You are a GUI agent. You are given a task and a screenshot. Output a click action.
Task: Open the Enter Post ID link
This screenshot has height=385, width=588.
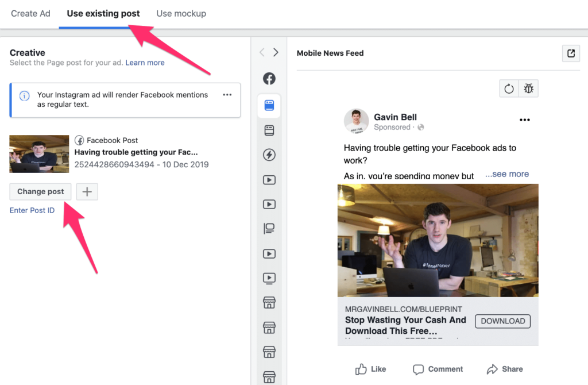[32, 210]
